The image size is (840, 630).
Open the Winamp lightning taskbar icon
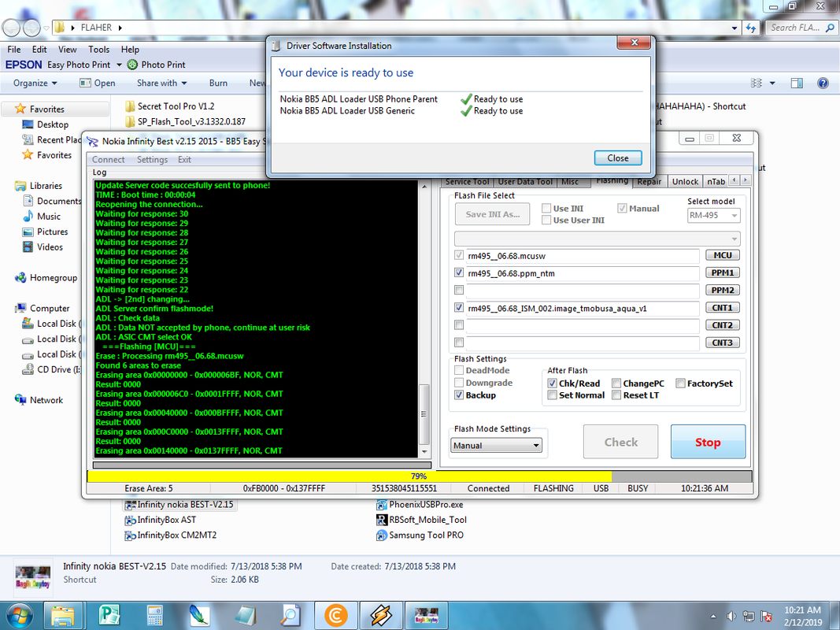click(381, 615)
